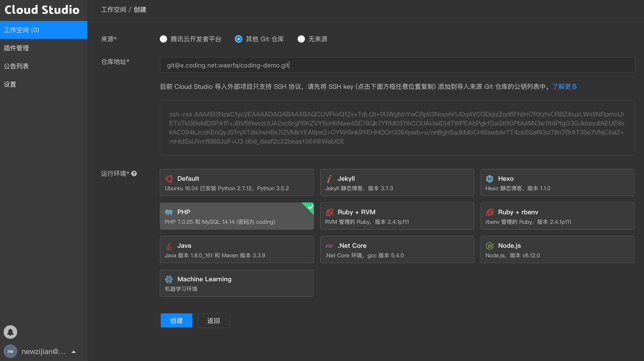Click newzijian@... account name
The width and height of the screenshot is (644, 361).
[43, 351]
